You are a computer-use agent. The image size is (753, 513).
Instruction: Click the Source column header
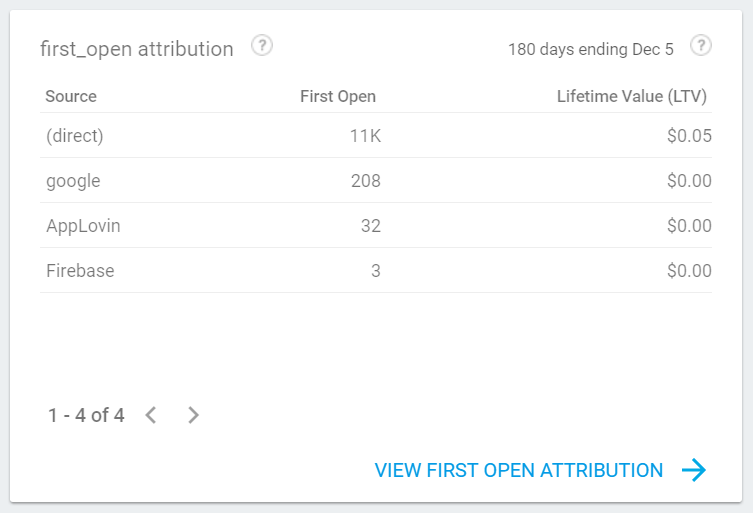(x=71, y=97)
